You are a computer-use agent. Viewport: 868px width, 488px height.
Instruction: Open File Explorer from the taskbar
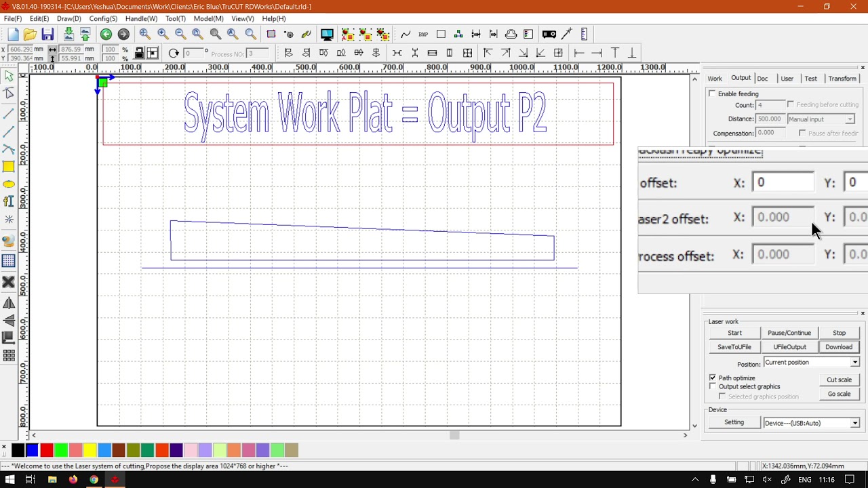[52, 480]
